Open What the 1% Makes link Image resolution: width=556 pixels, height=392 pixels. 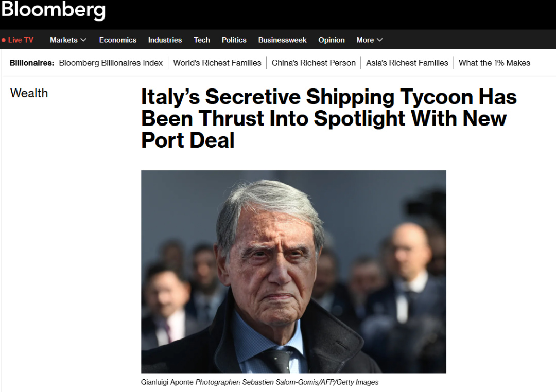pyautogui.click(x=494, y=63)
